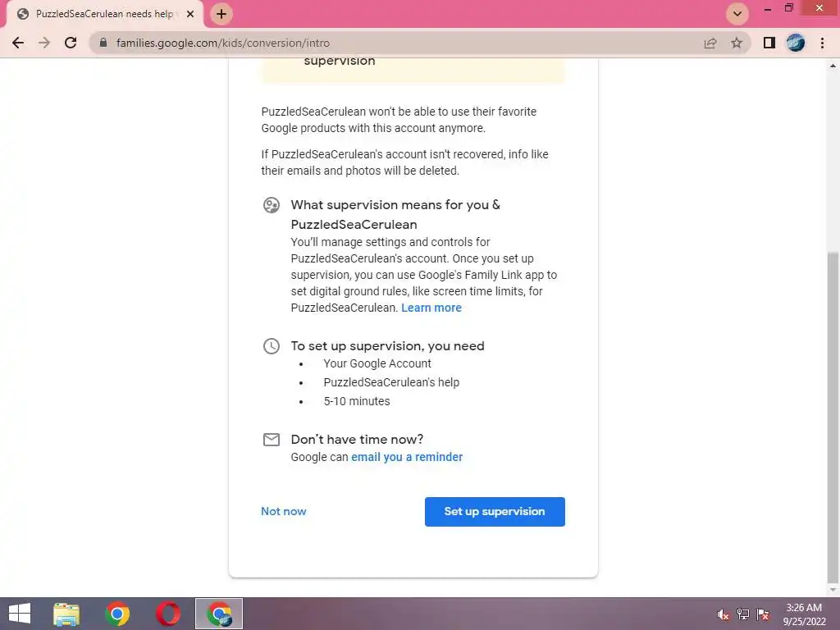The height and width of the screenshot is (630, 840).
Task: Click the taskbar clock showing 3:26 AM
Action: [804, 614]
